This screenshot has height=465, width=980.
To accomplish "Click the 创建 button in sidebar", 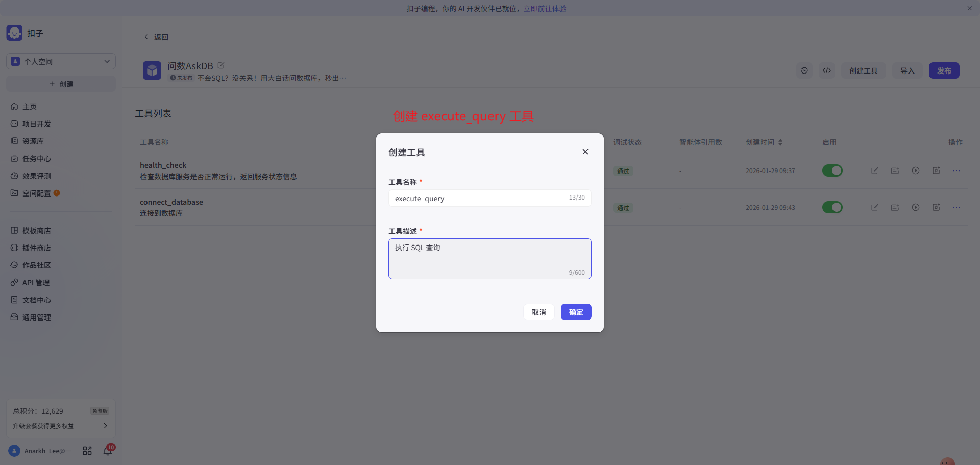I will point(61,84).
